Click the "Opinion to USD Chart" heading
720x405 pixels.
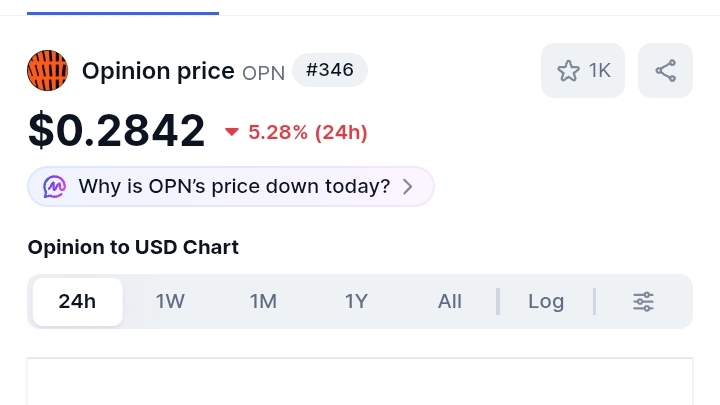pos(133,247)
